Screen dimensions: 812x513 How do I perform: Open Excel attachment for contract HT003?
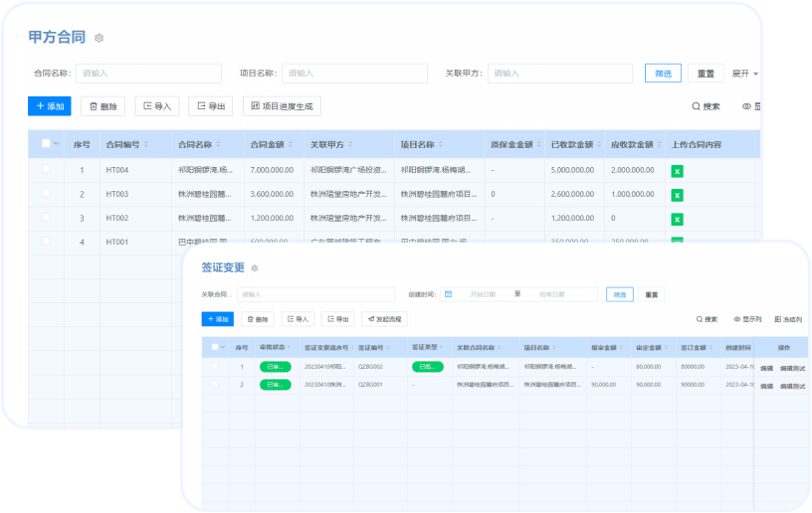(677, 195)
